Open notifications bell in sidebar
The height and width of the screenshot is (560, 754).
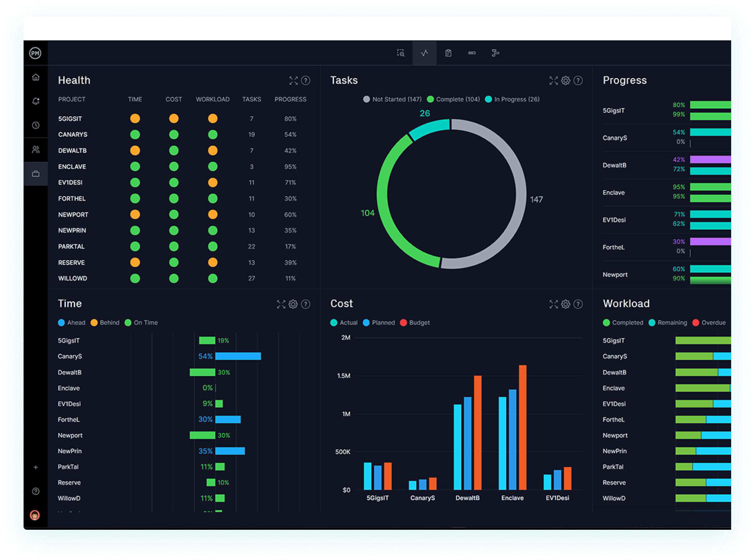[x=36, y=102]
